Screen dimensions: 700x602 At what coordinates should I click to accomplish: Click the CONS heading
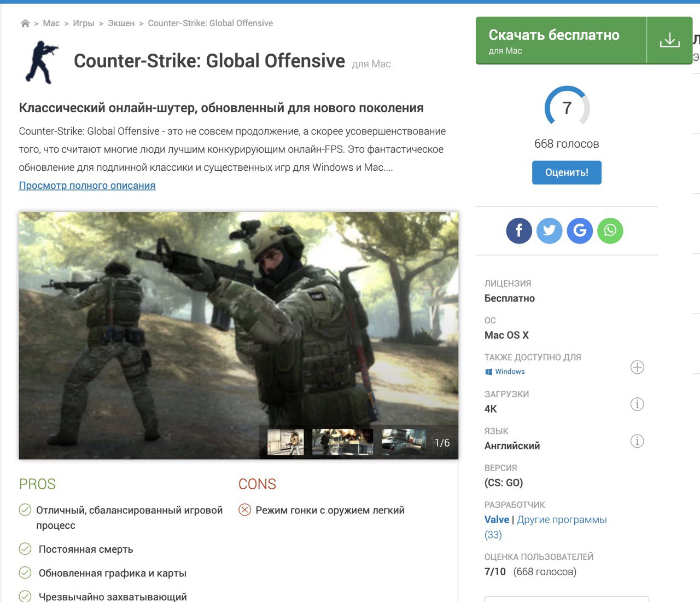[x=257, y=484]
